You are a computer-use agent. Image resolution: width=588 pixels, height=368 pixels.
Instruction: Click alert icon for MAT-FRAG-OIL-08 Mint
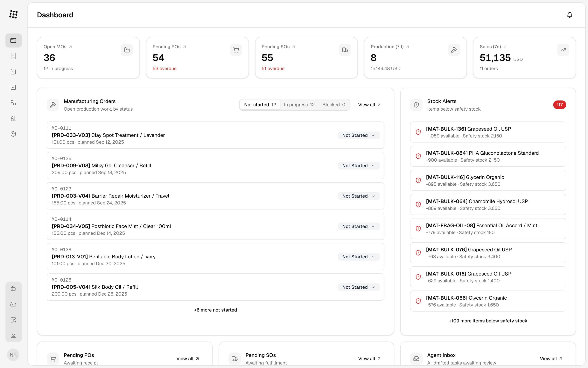(x=418, y=229)
